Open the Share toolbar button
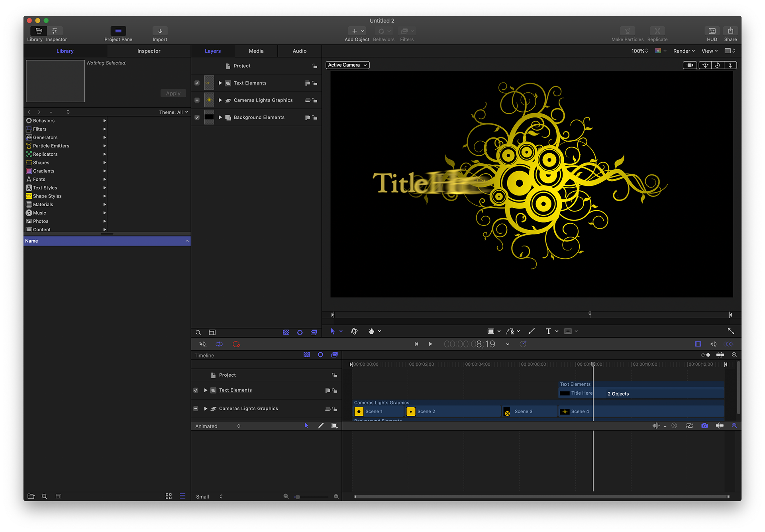765x532 pixels. [x=730, y=31]
